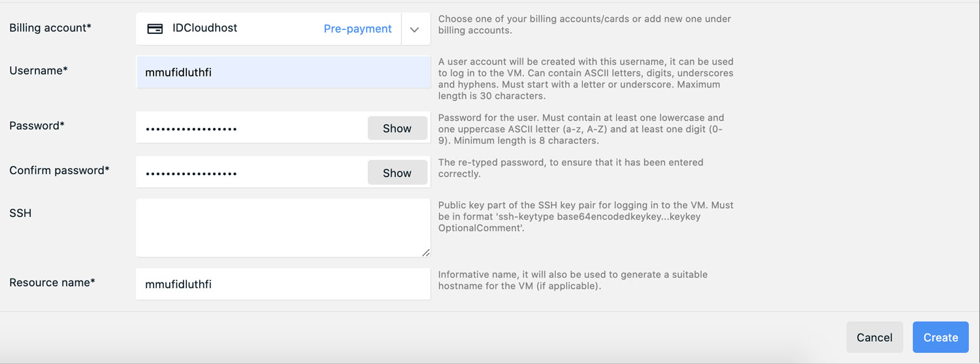Click the Username* field label
This screenshot has width=980, height=364.
point(39,71)
